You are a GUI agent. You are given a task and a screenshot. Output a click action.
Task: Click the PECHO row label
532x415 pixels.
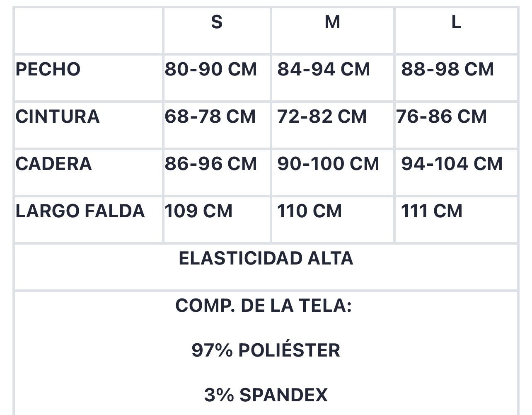[x=48, y=69]
